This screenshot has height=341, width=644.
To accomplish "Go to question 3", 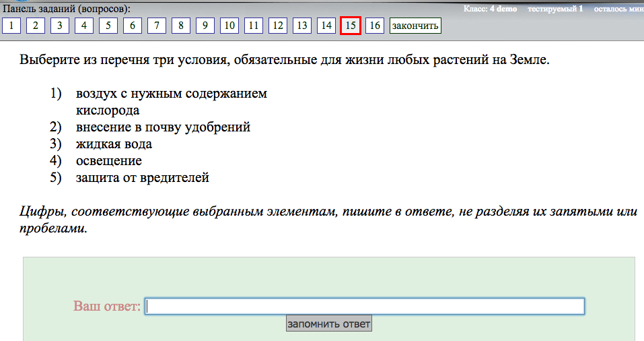I will click(60, 26).
